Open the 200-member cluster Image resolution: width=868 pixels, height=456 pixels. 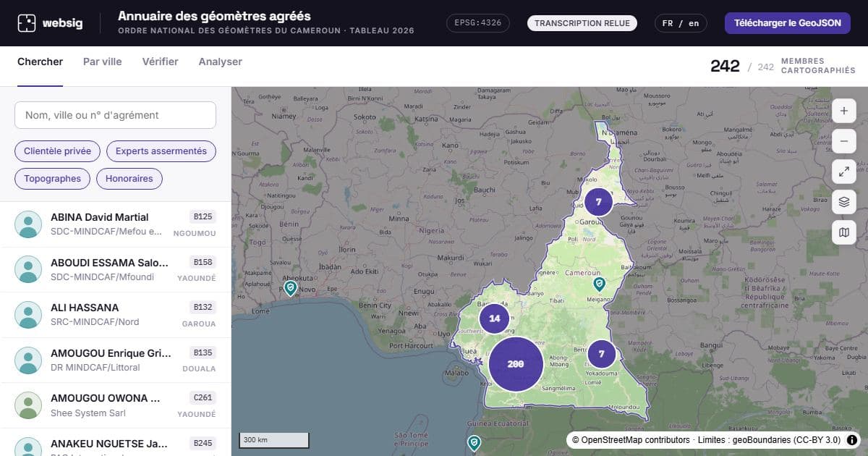pyautogui.click(x=516, y=364)
